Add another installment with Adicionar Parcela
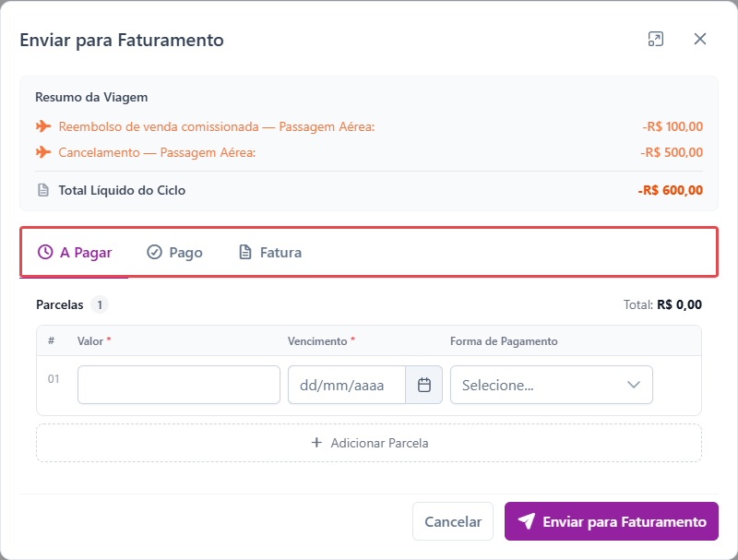Screen dimensions: 738x560 coord(369,443)
